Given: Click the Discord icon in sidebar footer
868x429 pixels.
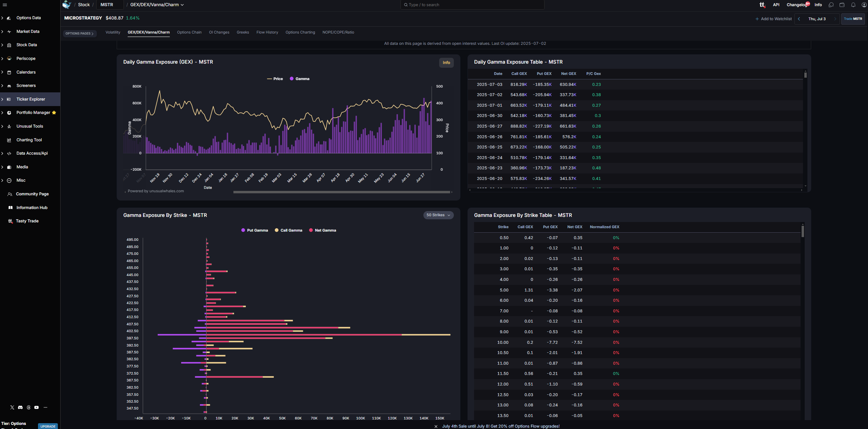Looking at the screenshot, I should click(x=20, y=407).
